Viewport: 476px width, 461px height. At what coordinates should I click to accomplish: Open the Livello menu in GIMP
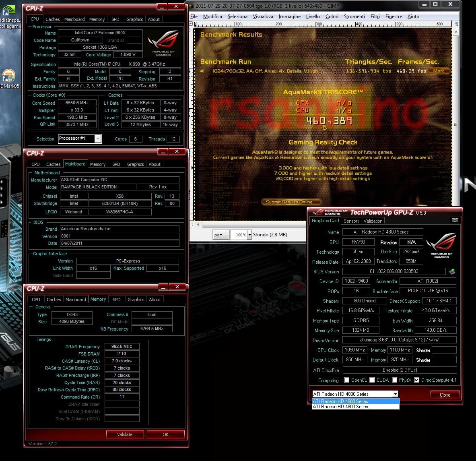point(313,17)
